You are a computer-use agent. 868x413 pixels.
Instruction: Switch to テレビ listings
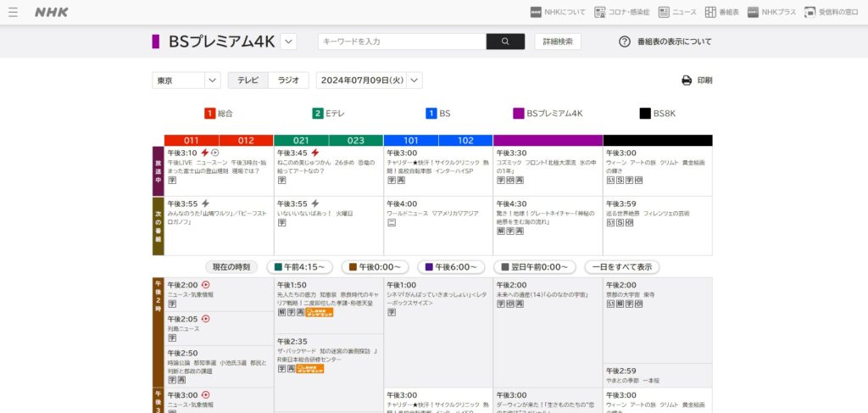click(248, 81)
